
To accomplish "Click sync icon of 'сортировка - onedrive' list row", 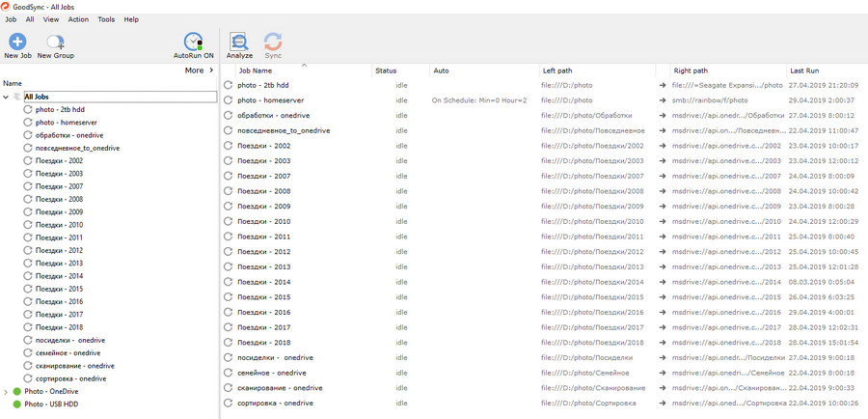I will (228, 403).
